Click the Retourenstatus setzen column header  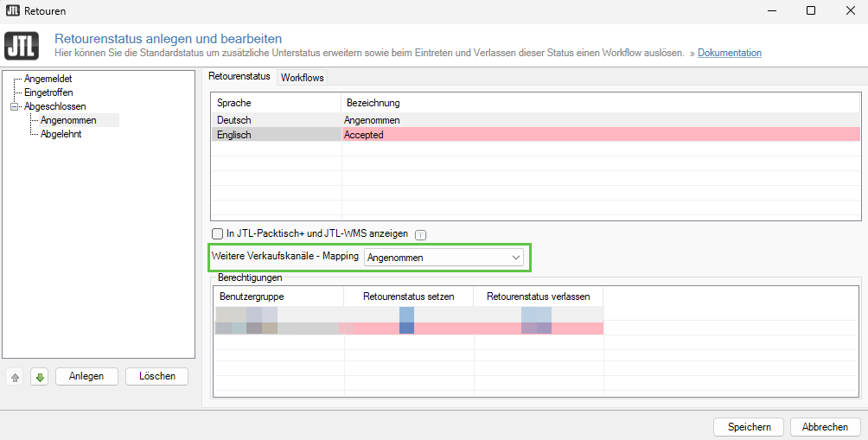pyautogui.click(x=408, y=297)
